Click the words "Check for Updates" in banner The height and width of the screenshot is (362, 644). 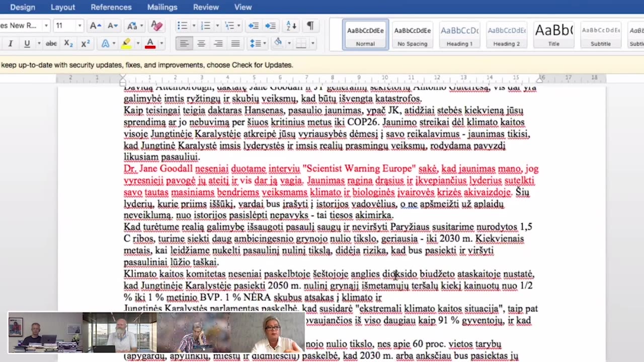tap(261, 65)
